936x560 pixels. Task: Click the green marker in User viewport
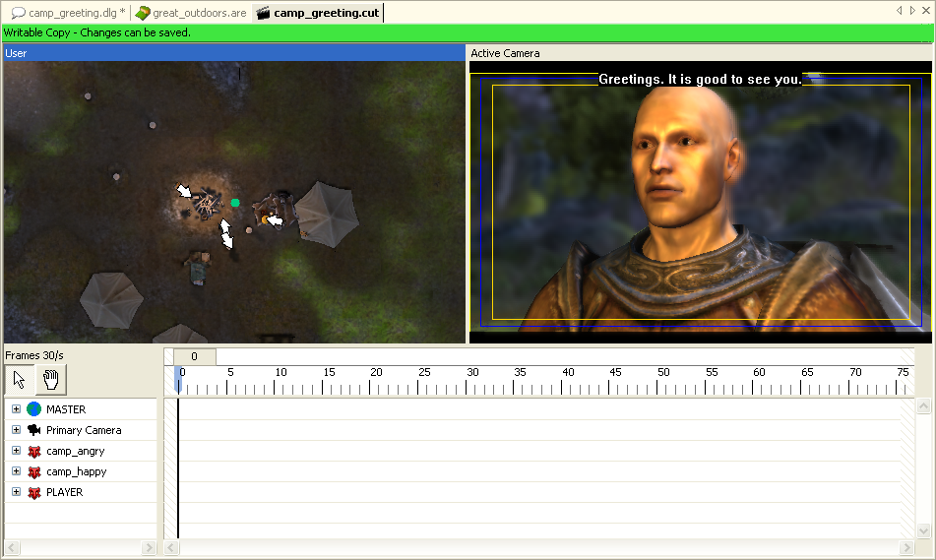[235, 203]
